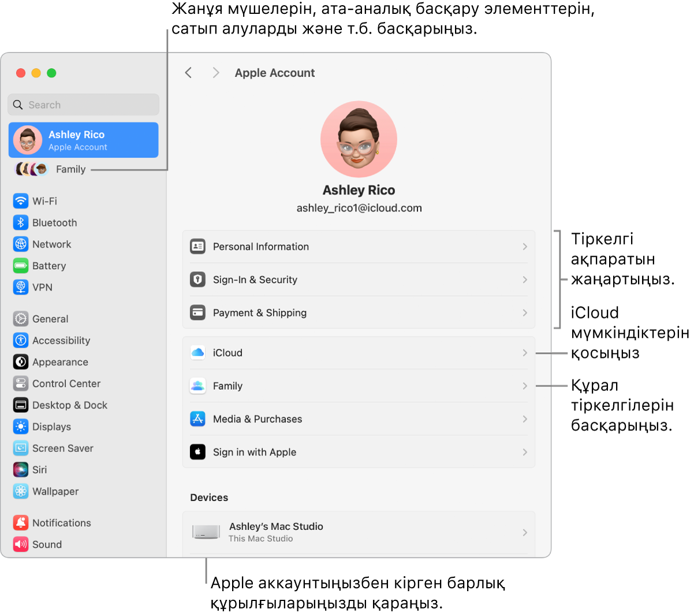Screen dimensions: 694x616
Task: Go back using the back arrow
Action: (x=188, y=73)
